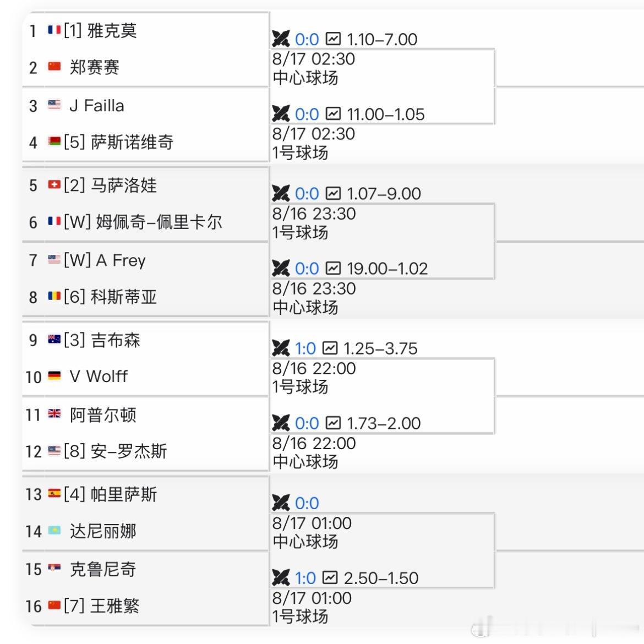
Task: Click head-to-head icon for 雅克莫 vs 郑赛赛
Action: click(281, 39)
